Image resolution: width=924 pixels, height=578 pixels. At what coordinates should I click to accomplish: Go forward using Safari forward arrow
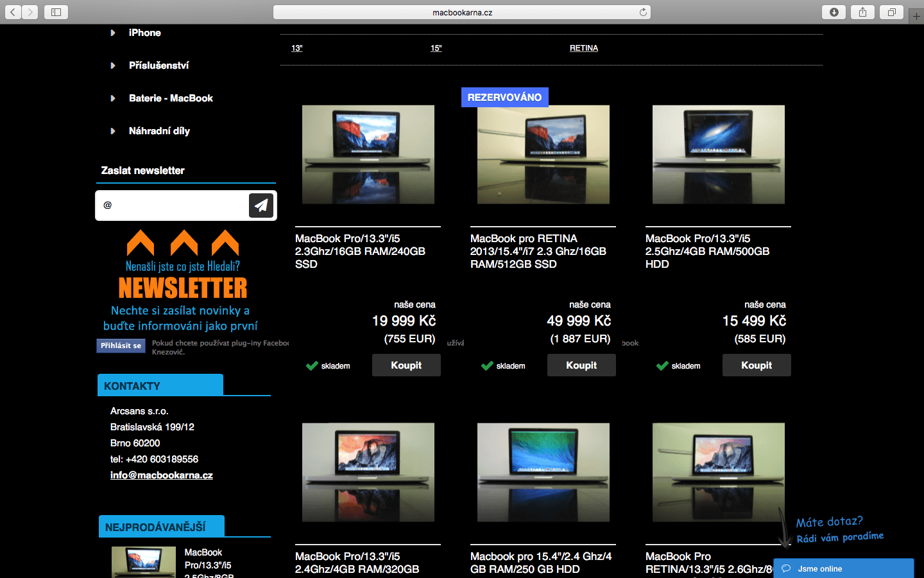tap(30, 12)
